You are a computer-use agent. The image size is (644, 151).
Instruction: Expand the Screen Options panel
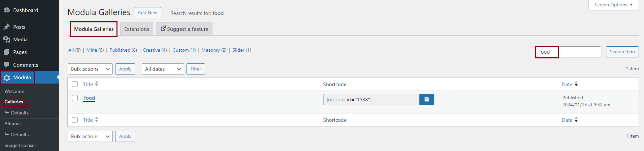pos(613,5)
